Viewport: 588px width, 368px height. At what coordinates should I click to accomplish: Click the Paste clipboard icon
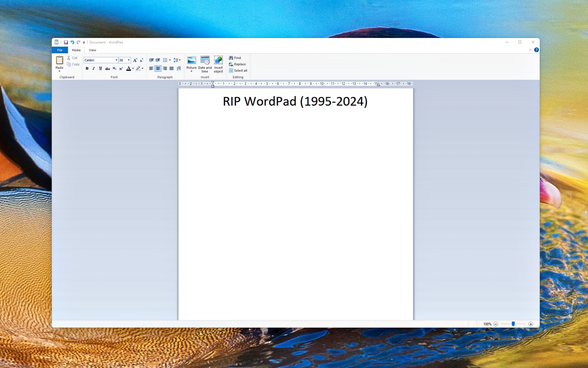click(60, 60)
